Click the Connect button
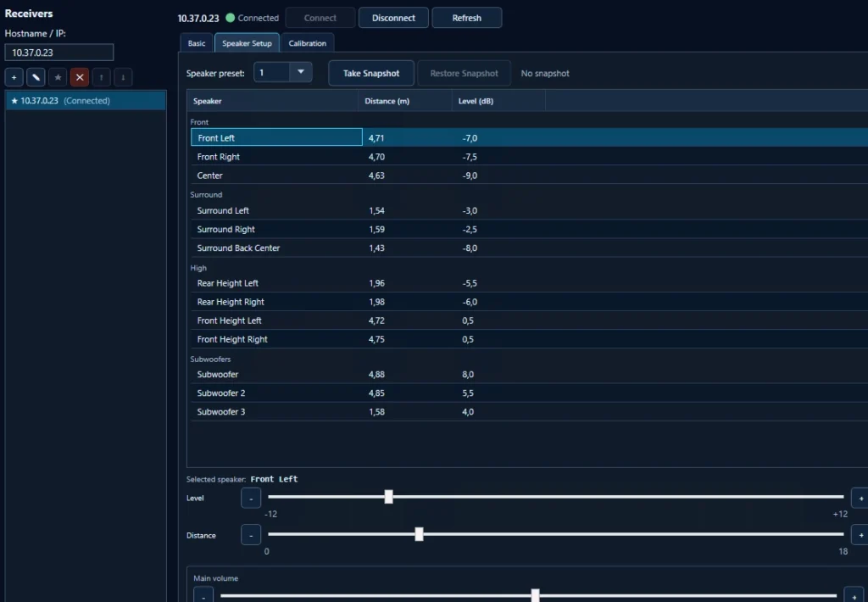Image resolution: width=868 pixels, height=602 pixels. click(320, 18)
